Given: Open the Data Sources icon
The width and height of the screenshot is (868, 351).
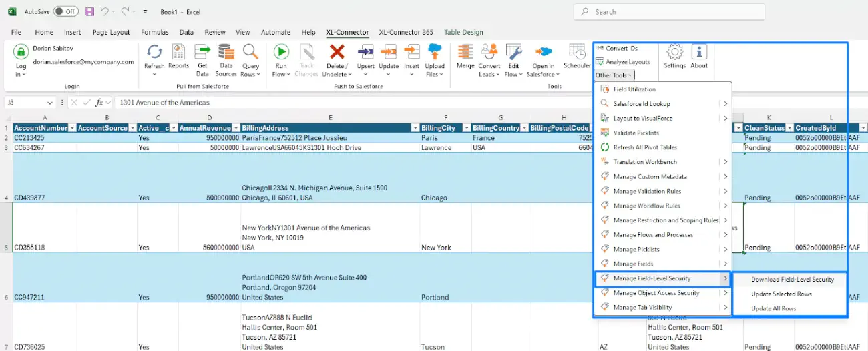Looking at the screenshot, I should pos(226,52).
